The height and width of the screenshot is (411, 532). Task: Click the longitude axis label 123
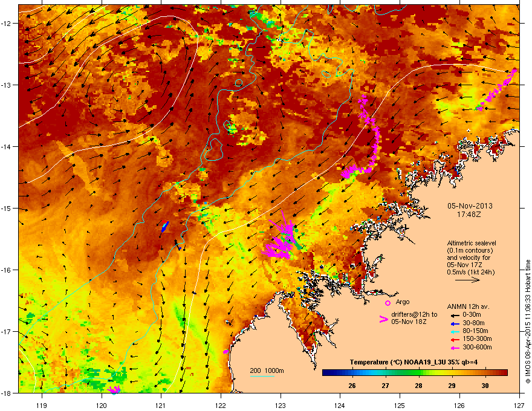pos(281,405)
